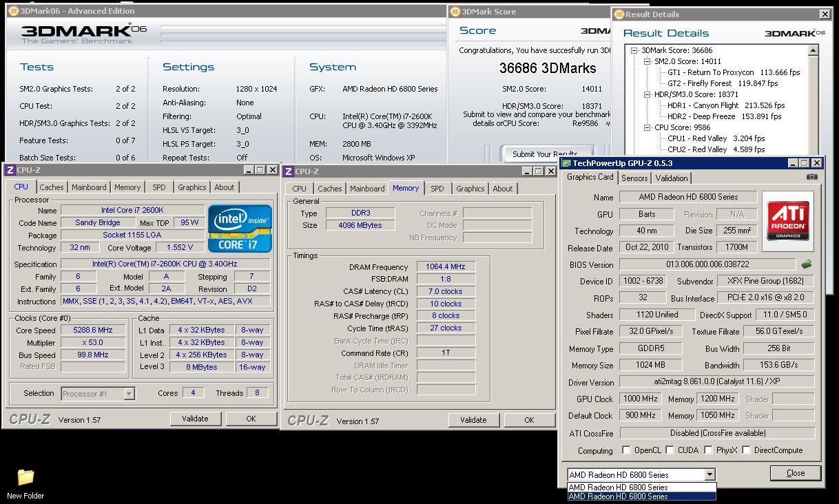Click OK in the CPU-Z window showing Timings

(x=529, y=420)
